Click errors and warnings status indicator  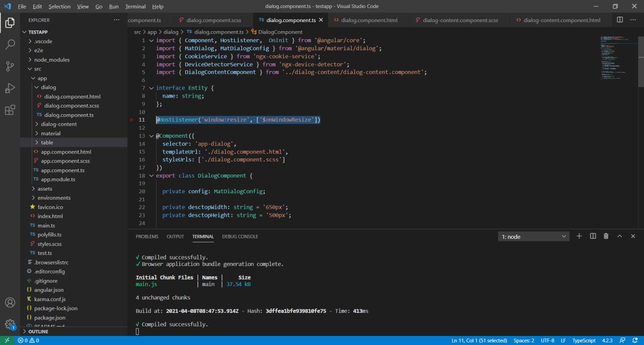pyautogui.click(x=28, y=340)
